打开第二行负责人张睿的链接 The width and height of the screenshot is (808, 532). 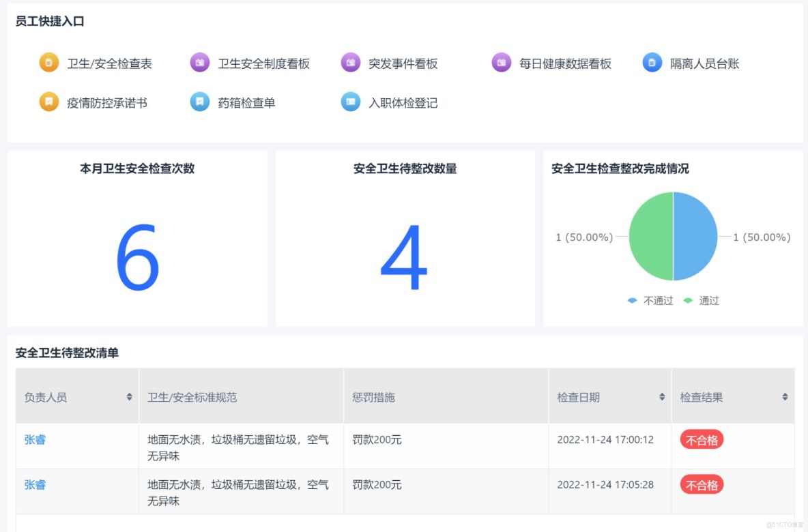point(35,485)
